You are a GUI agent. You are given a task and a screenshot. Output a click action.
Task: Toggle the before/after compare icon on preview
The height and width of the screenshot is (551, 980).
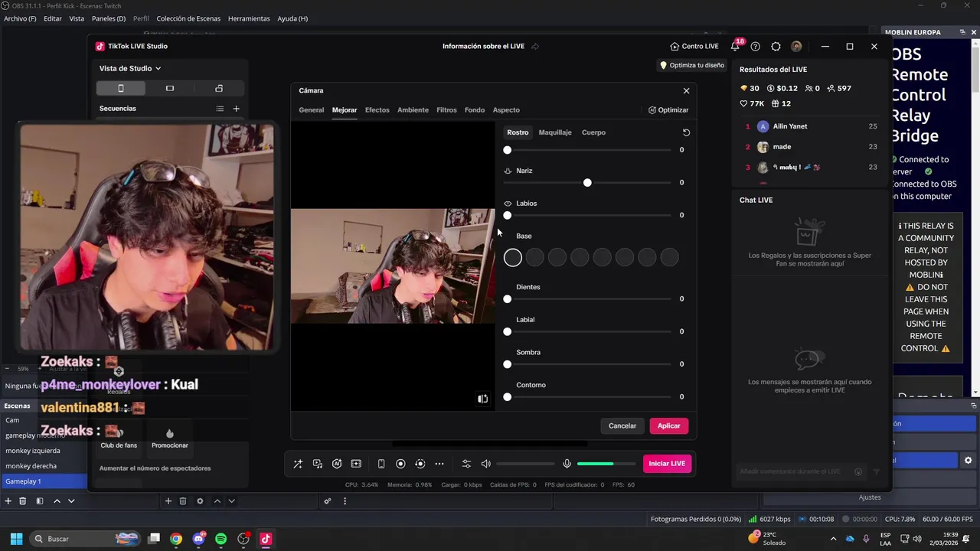(x=482, y=399)
